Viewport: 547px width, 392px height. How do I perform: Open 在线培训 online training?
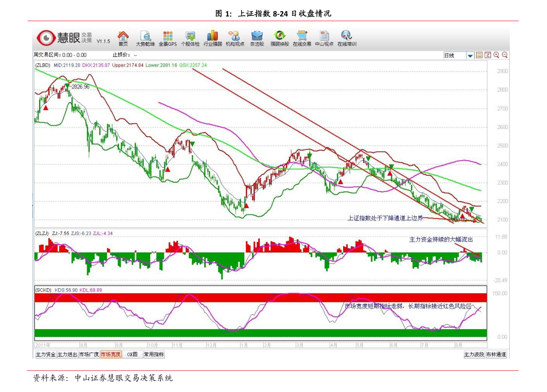click(347, 39)
